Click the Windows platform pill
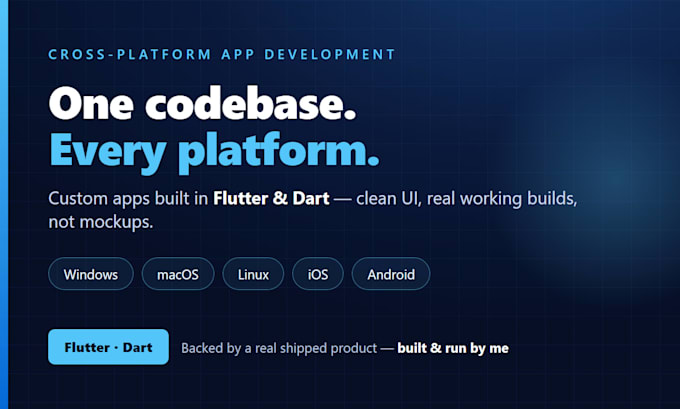680x409 pixels. click(91, 274)
